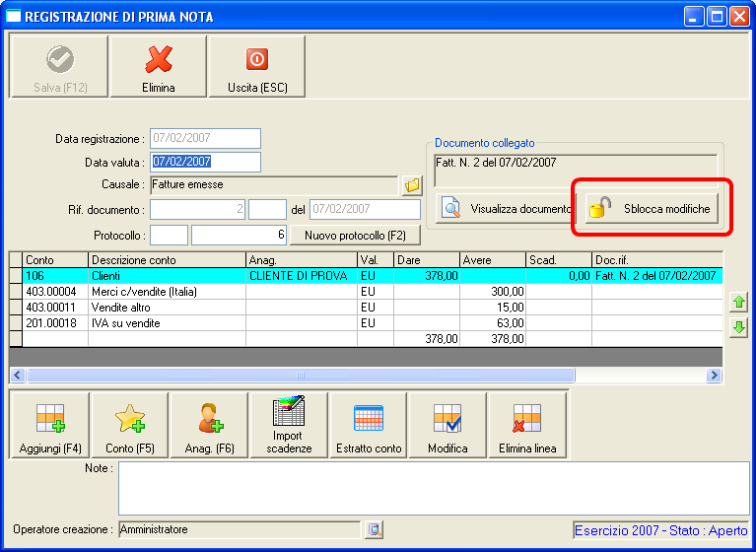Viewport: 756px width, 552px height.
Task: Open causale lookup folder icon
Action: 412,185
